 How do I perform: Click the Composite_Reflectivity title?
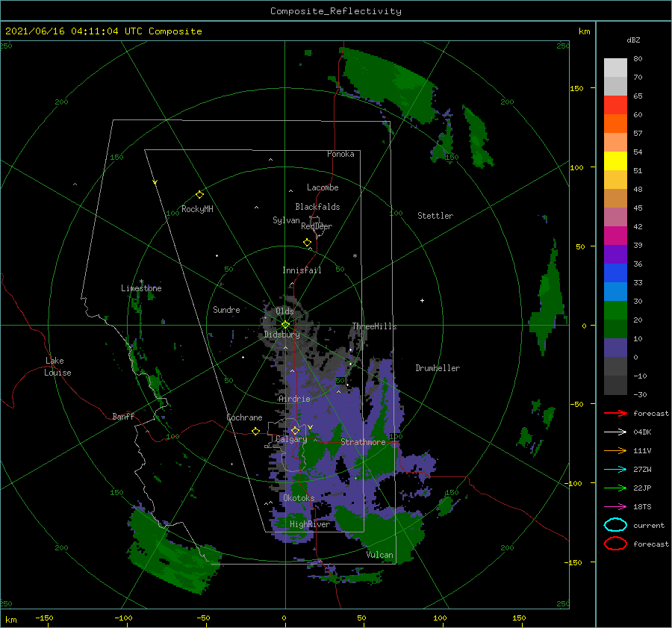point(335,11)
